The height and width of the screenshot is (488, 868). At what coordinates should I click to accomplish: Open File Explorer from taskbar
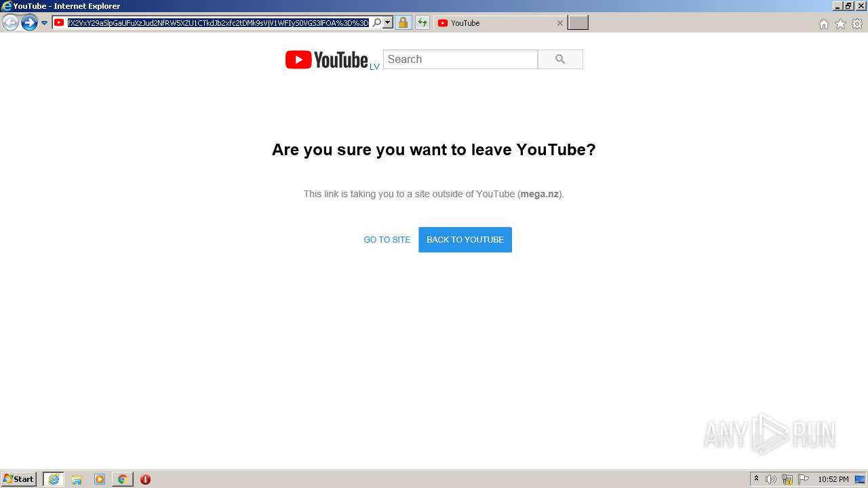[77, 479]
